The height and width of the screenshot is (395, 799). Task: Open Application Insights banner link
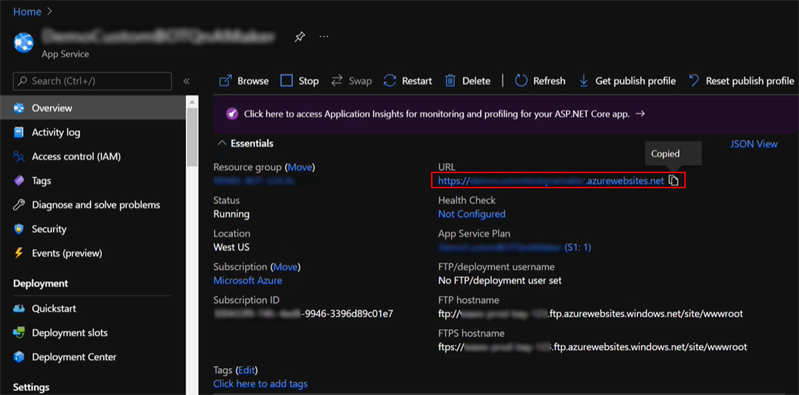coord(444,114)
